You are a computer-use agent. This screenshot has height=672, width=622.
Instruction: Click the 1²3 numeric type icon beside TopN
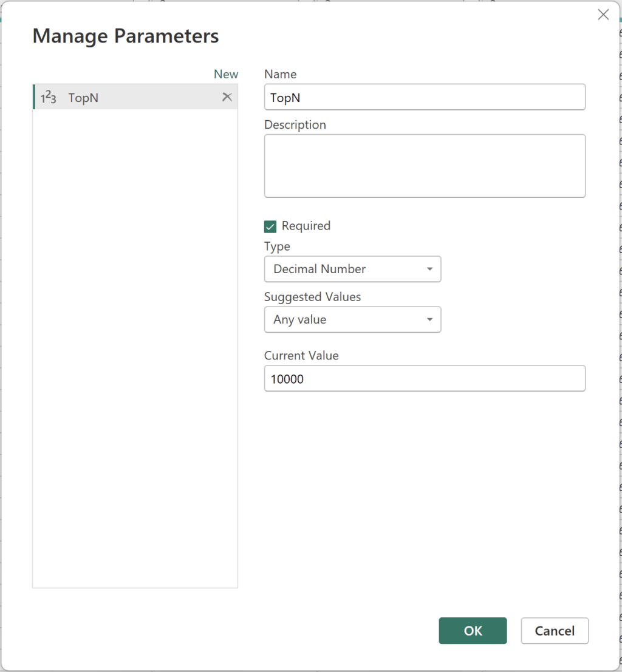pyautogui.click(x=49, y=97)
